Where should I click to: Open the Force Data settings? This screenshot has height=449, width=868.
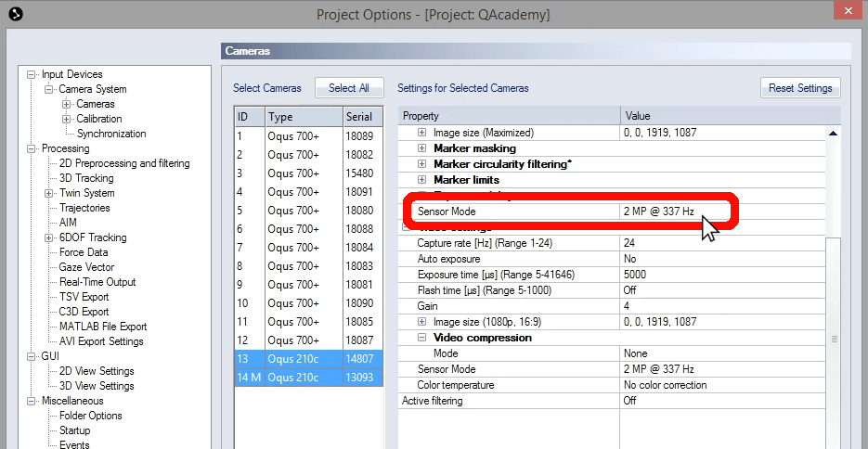tap(84, 252)
